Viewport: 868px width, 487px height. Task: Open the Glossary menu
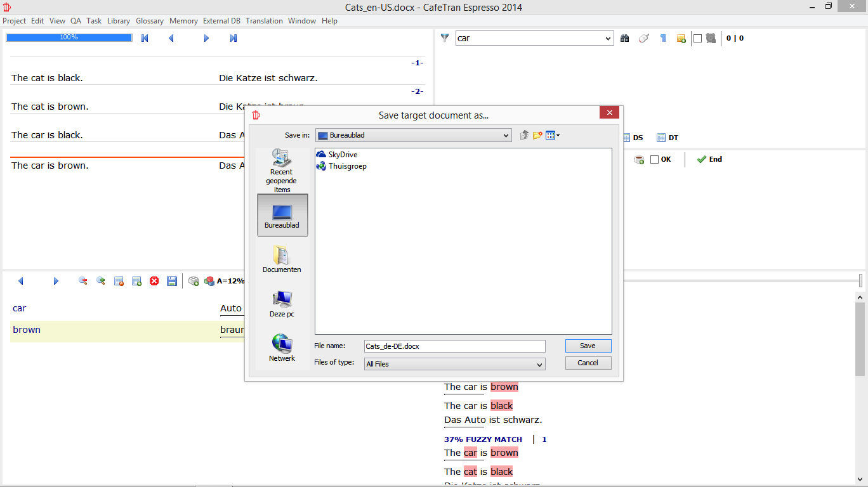point(150,21)
